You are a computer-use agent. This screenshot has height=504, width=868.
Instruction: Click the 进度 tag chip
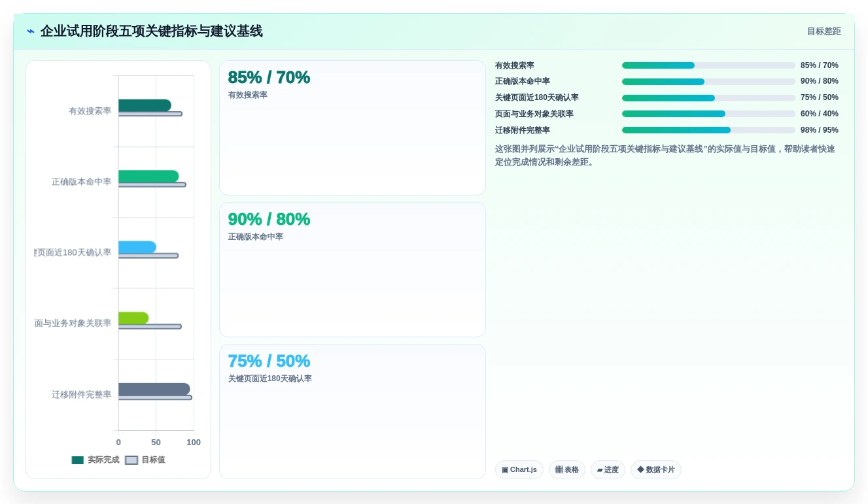click(x=608, y=469)
